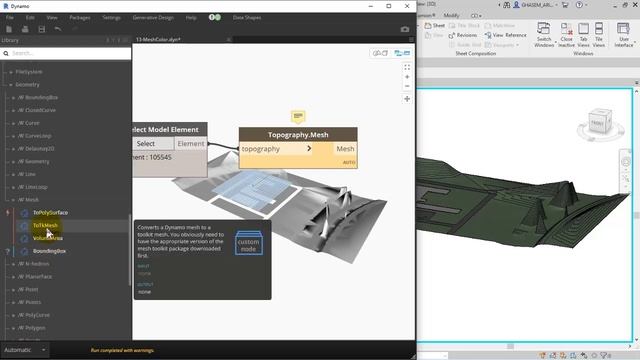This screenshot has width=640, height=360.
Task: Select the 13-MeshColor.dyn workspace tab
Action: (158, 40)
